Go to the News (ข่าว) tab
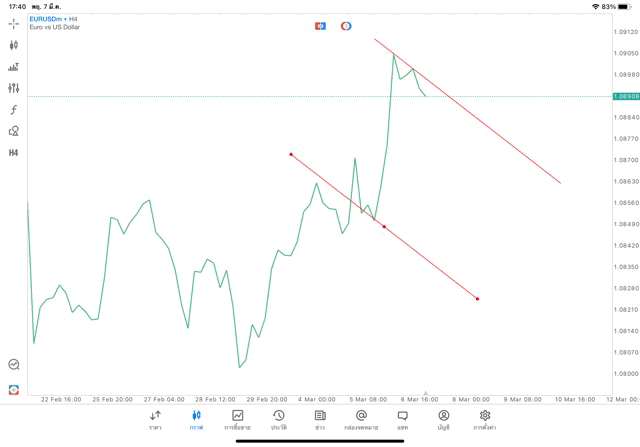Image resolution: width=640 pixels, height=447 pixels. [320, 420]
